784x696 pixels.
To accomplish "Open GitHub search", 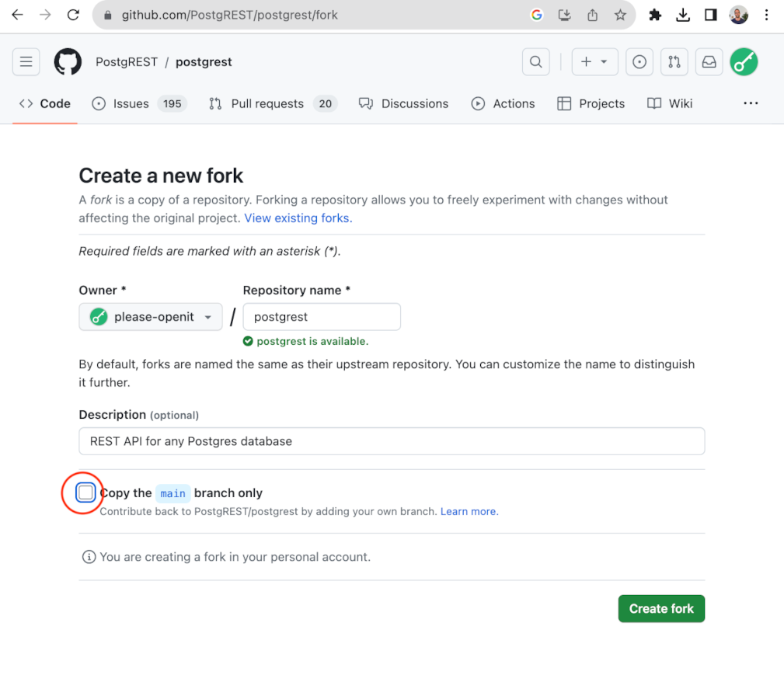I will [536, 62].
